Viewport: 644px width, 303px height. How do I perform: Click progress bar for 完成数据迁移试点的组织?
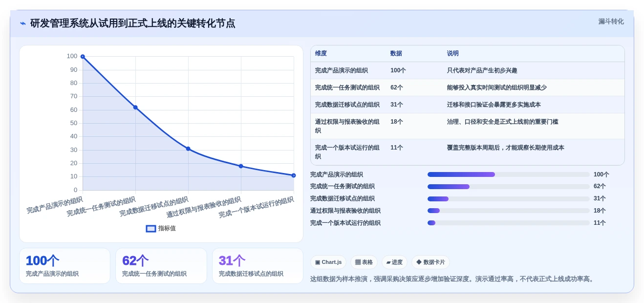click(x=509, y=199)
